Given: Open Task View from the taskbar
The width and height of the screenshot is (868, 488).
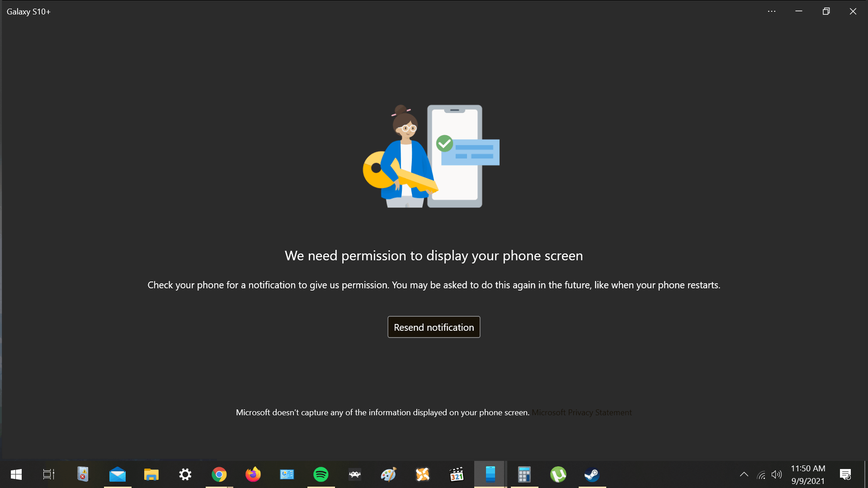Looking at the screenshot, I should pyautogui.click(x=49, y=474).
